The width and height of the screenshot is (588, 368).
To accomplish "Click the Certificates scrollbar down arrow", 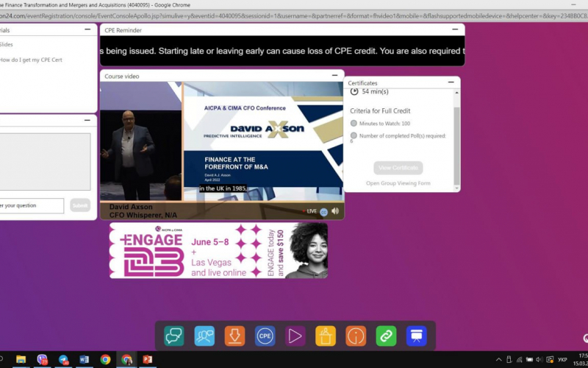I will (x=456, y=188).
